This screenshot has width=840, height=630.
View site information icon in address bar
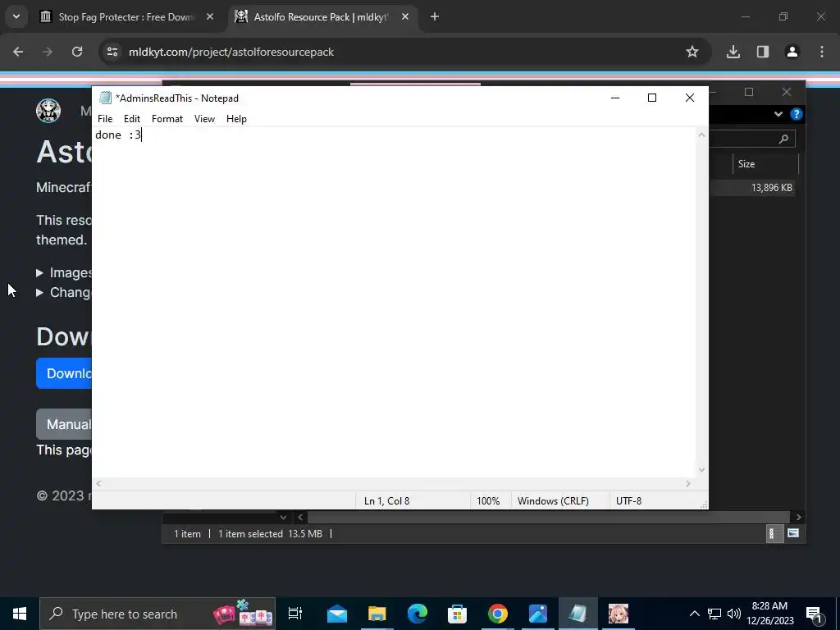(112, 52)
